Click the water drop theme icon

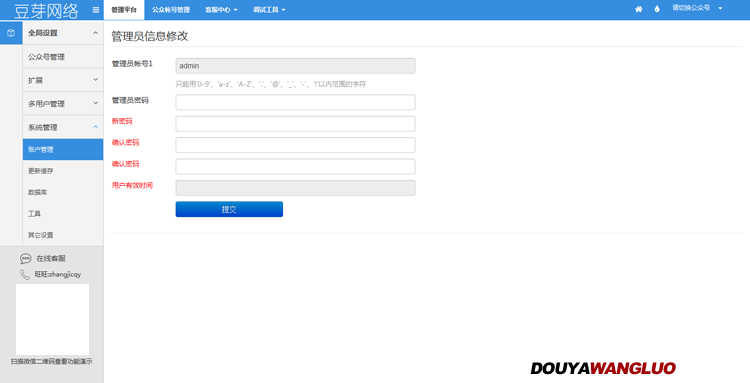pos(657,9)
